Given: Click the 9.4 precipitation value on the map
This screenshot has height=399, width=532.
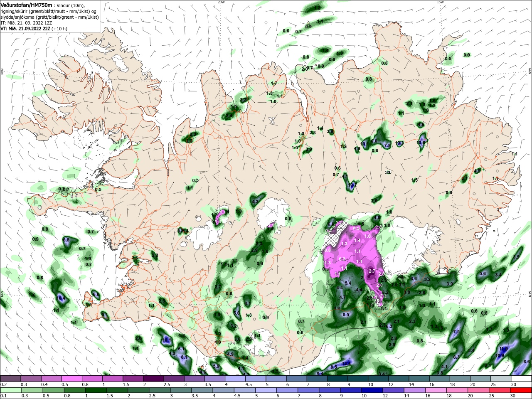Looking at the screenshot, I should [320, 374].
